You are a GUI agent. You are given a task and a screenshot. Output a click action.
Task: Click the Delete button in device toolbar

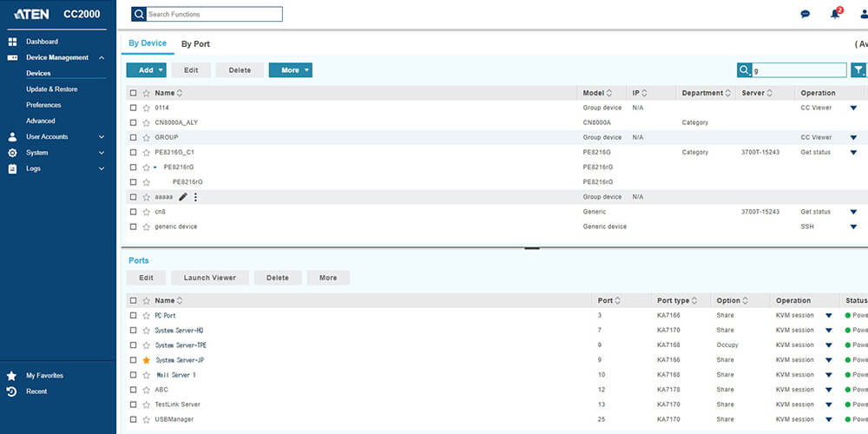coord(240,70)
